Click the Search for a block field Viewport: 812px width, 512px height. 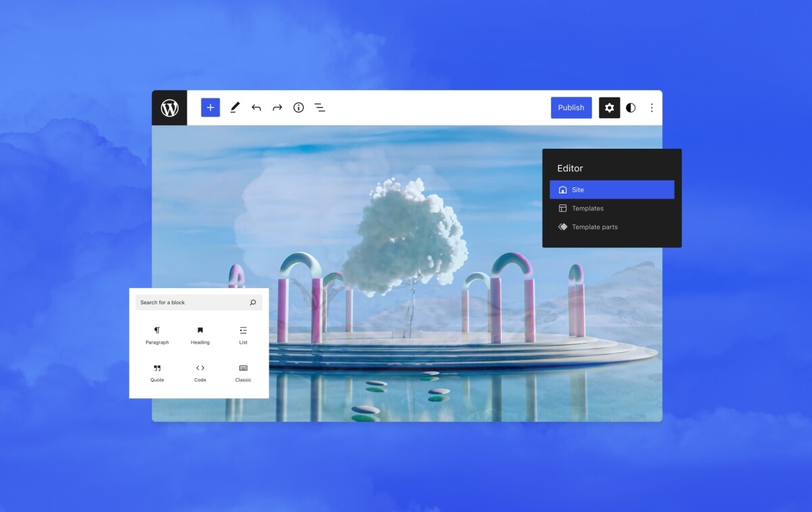(x=189, y=302)
